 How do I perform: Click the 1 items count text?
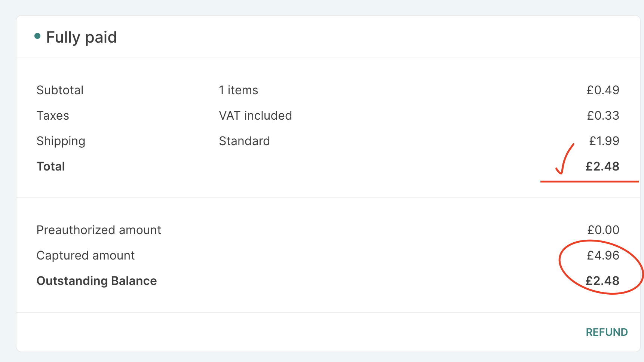(238, 90)
